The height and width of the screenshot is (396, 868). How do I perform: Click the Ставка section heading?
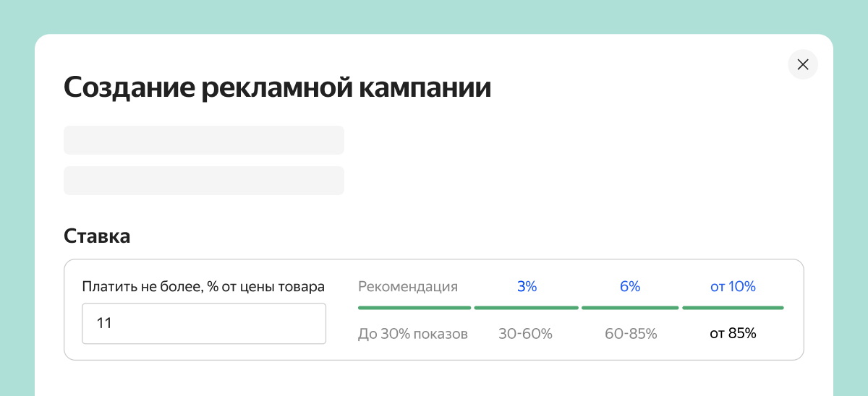coord(97,236)
